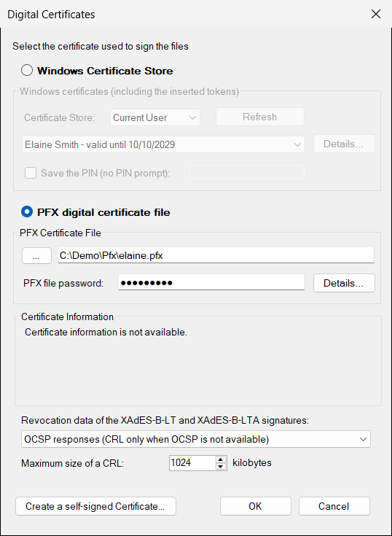Increase CRL size with up arrow
The height and width of the screenshot is (536, 392).
pos(221,459)
